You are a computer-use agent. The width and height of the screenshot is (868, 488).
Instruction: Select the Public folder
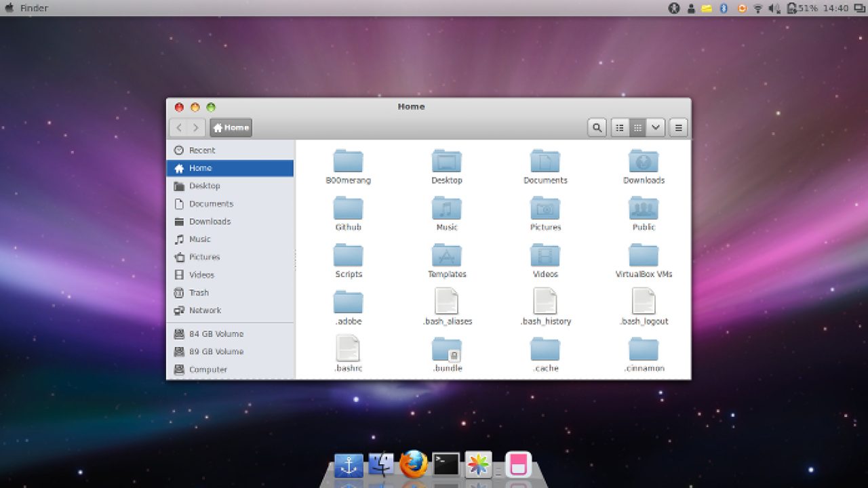[644, 213]
